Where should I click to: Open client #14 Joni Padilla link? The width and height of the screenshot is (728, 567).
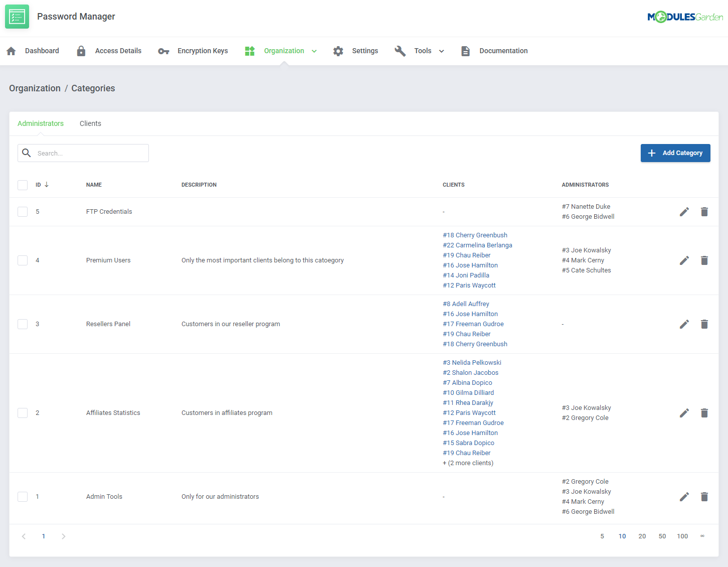coord(466,275)
